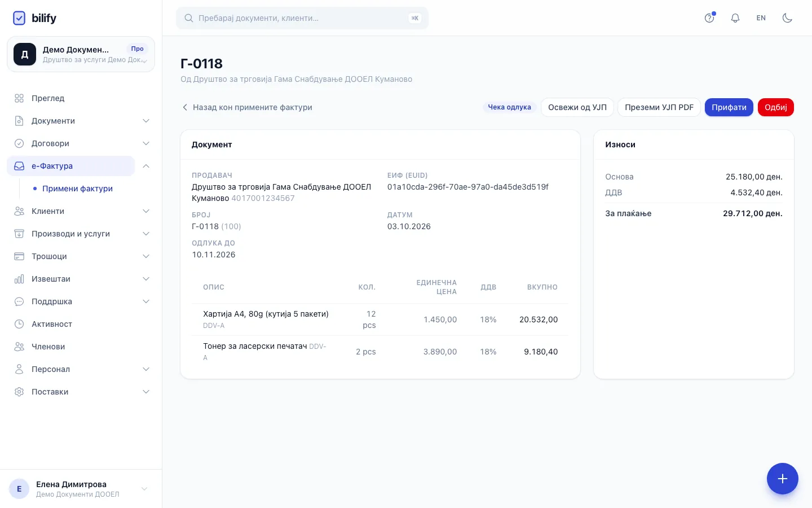Collapse the е-Фактура section
Screen dimensions: 812x508
pyautogui.click(x=146, y=166)
